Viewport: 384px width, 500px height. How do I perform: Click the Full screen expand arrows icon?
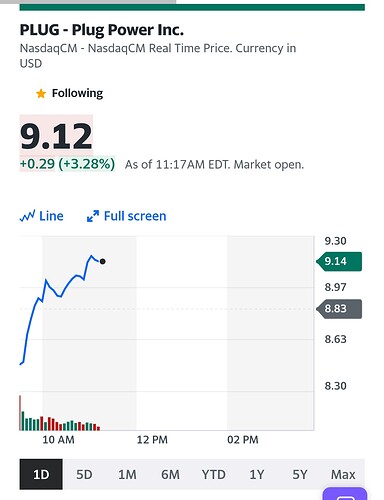pos(93,216)
